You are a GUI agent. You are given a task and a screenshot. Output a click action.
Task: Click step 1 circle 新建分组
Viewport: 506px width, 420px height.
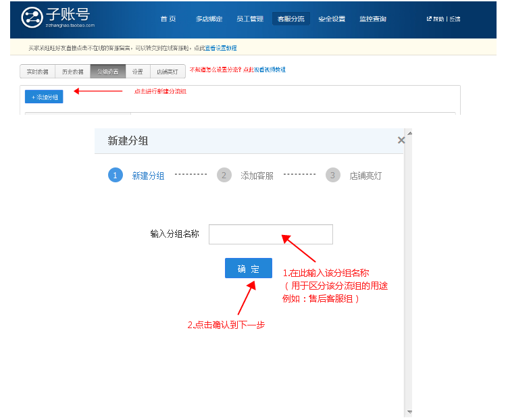coord(116,175)
